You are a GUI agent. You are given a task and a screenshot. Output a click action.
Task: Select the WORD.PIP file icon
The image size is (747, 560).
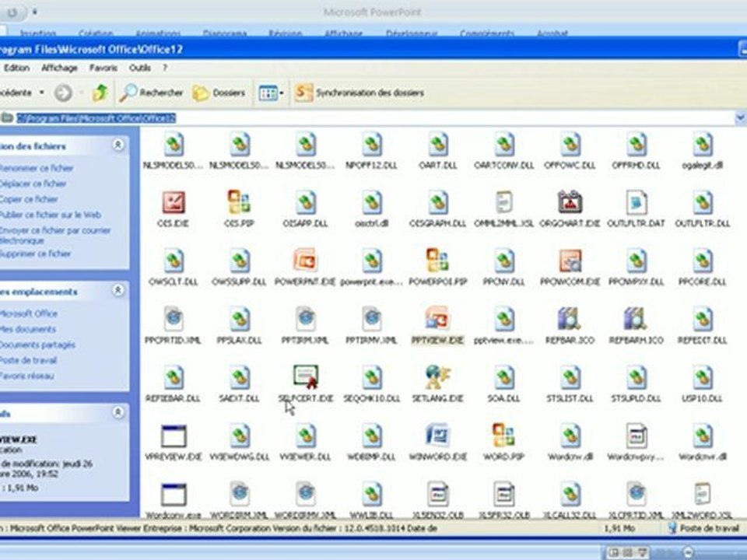tap(503, 436)
